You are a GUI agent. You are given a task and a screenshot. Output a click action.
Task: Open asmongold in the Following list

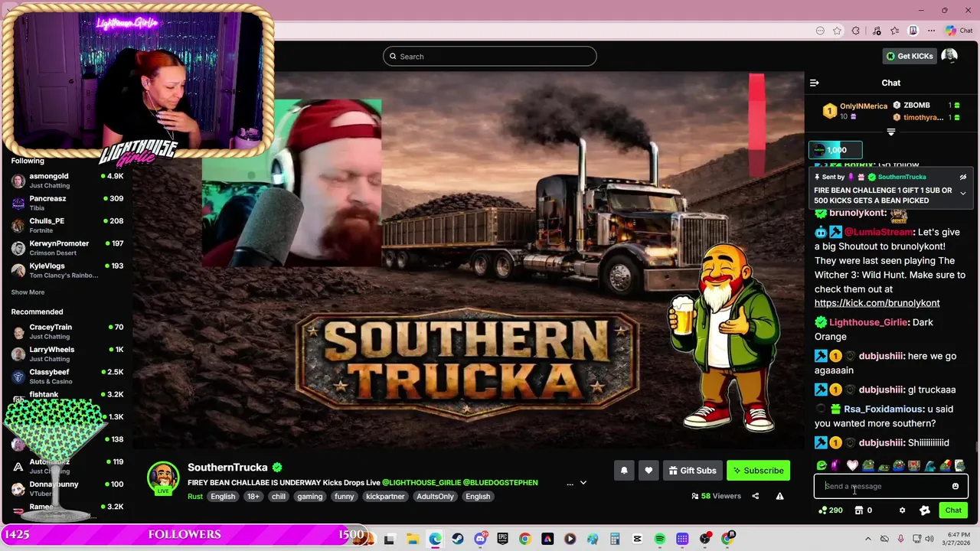67,181
